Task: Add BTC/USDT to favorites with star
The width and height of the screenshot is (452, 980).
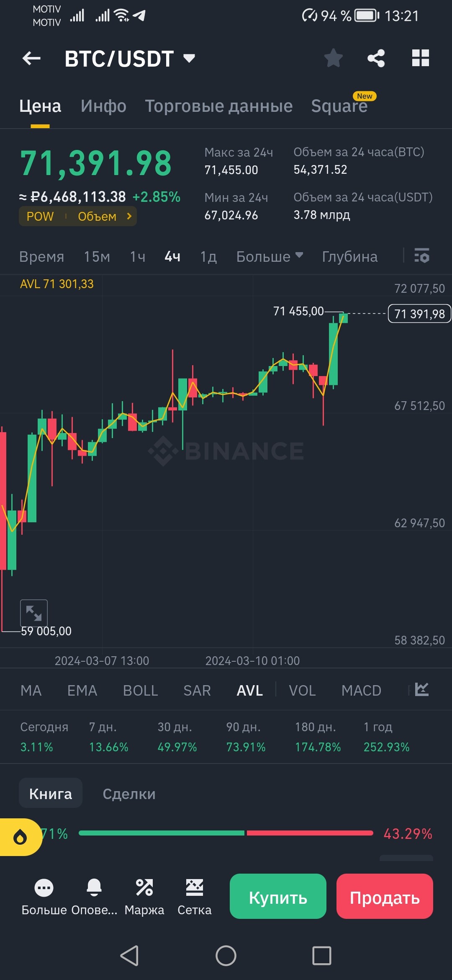Action: pos(334,58)
